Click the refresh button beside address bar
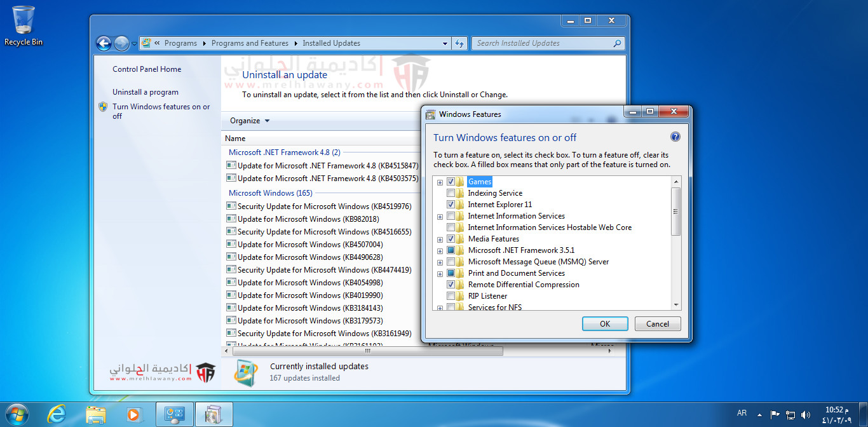Viewport: 868px width, 427px height. coord(459,43)
